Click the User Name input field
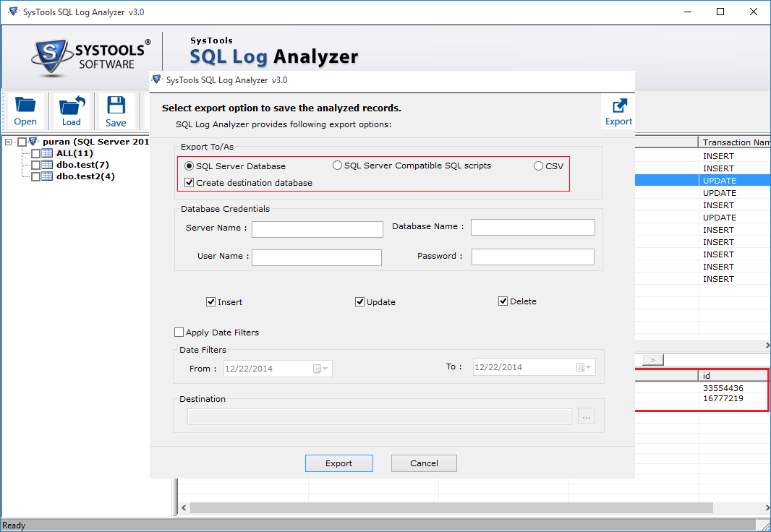The height and width of the screenshot is (532, 771). (317, 257)
